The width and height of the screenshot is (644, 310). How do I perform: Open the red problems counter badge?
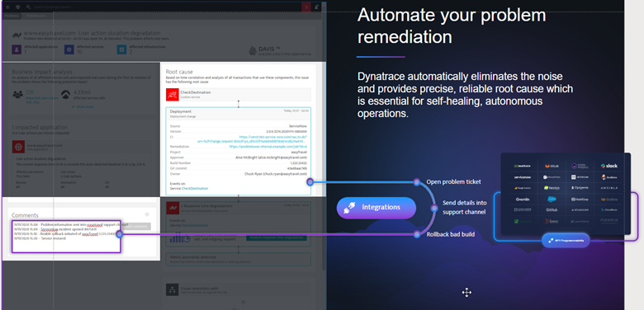click(x=306, y=7)
